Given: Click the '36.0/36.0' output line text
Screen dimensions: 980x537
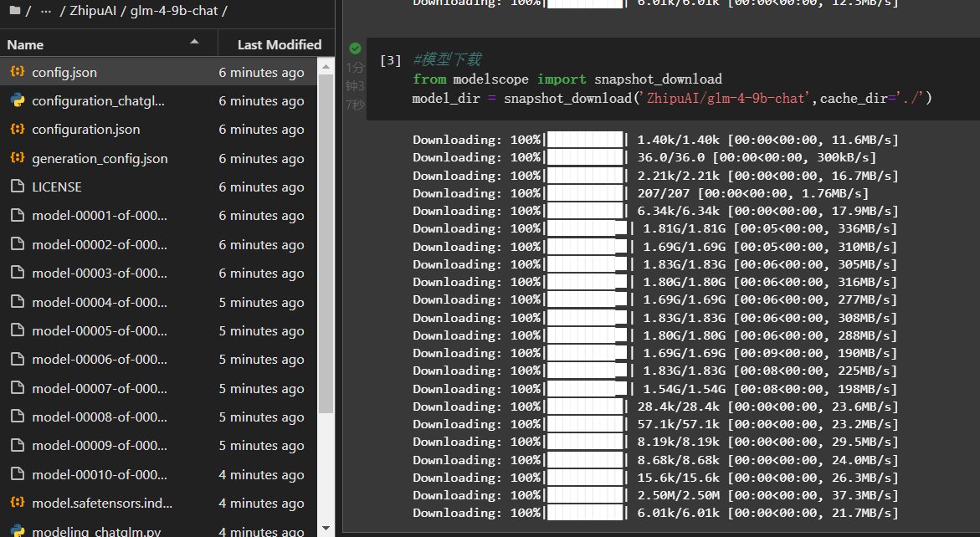Looking at the screenshot, I should (670, 157).
